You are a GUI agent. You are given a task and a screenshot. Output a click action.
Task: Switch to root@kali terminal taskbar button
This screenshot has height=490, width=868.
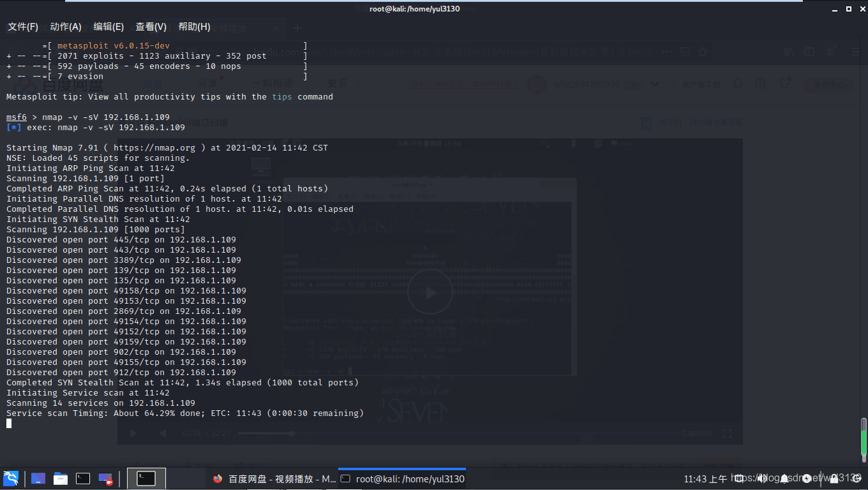click(x=402, y=479)
